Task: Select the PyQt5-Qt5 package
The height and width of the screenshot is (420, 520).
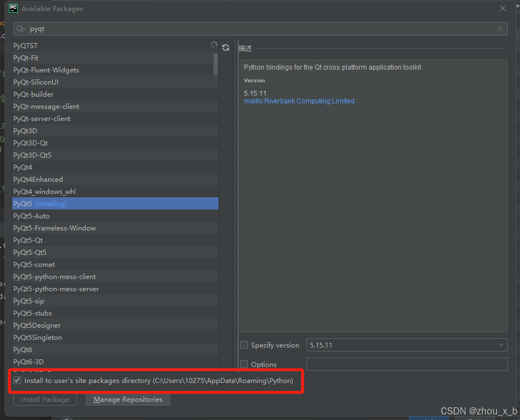Action: pos(115,253)
